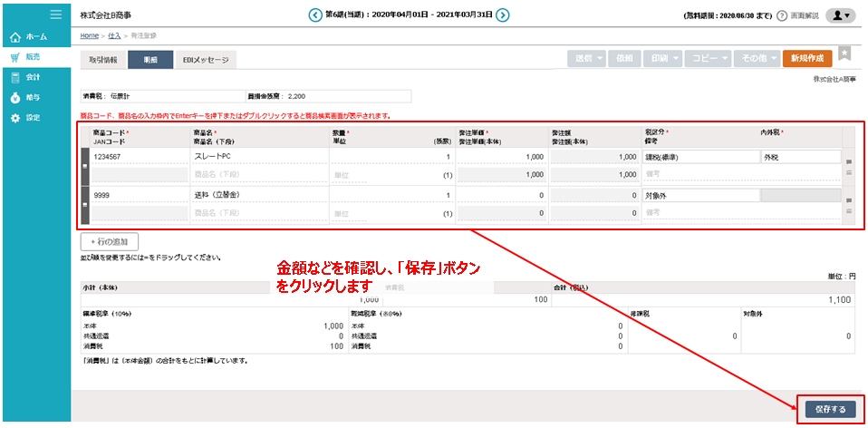Open ホーム from the sidebar

tap(32, 37)
